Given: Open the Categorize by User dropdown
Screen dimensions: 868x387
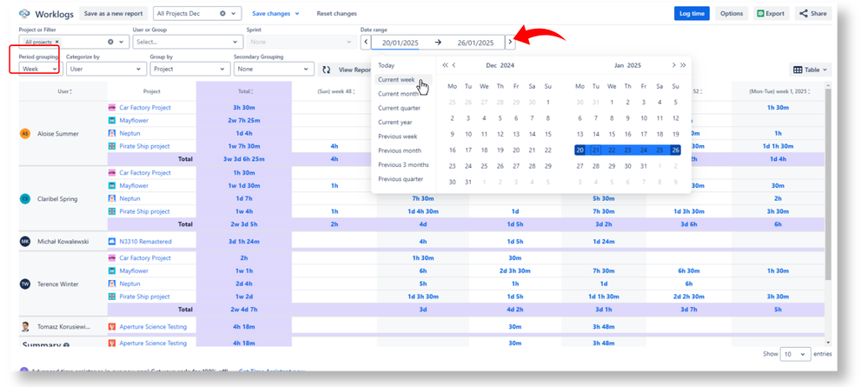Looking at the screenshot, I should click(x=106, y=70).
